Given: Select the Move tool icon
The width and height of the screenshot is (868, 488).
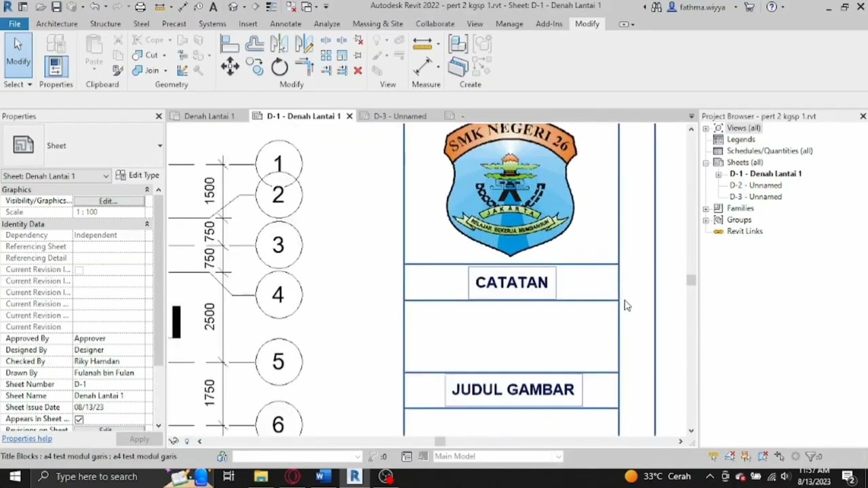Looking at the screenshot, I should [230, 66].
